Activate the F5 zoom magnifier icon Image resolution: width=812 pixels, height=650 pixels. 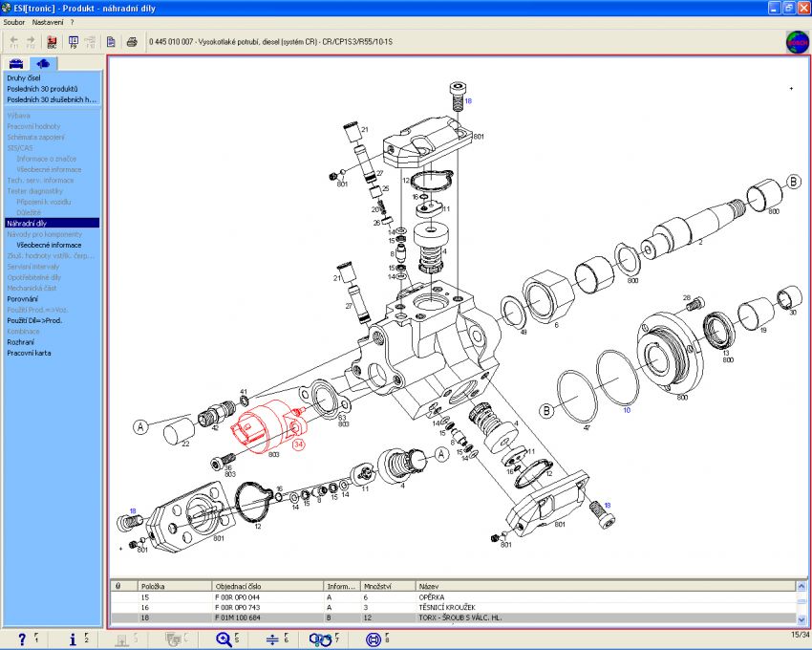pos(224,639)
